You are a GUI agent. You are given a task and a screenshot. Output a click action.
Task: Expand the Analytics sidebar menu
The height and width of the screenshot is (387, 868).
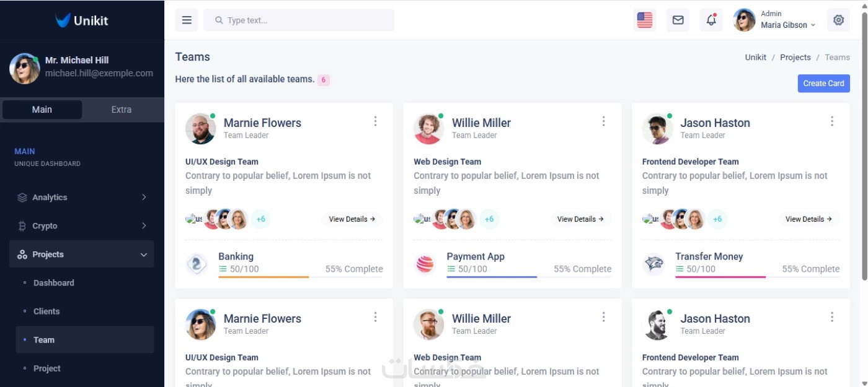tap(82, 198)
